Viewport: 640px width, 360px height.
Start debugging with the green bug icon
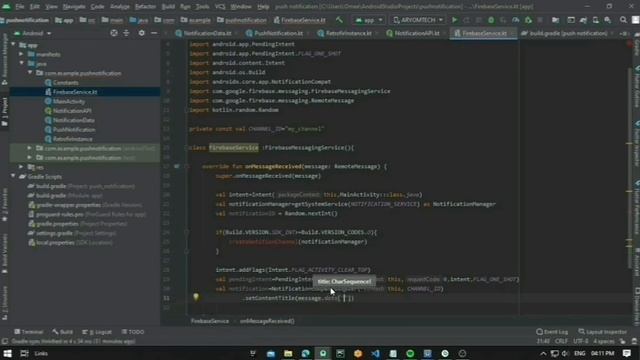pyautogui.click(x=491, y=20)
